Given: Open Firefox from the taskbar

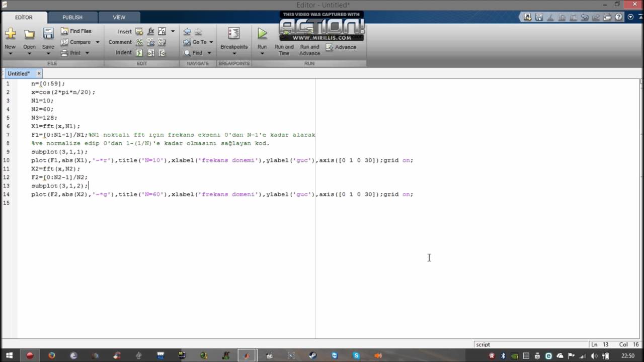Looking at the screenshot, I should coord(51,355).
